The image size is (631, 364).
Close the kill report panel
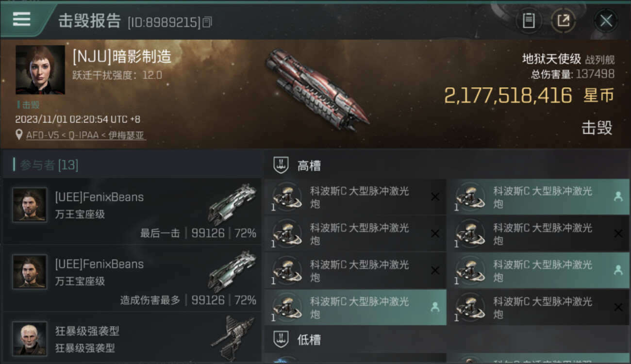point(606,20)
